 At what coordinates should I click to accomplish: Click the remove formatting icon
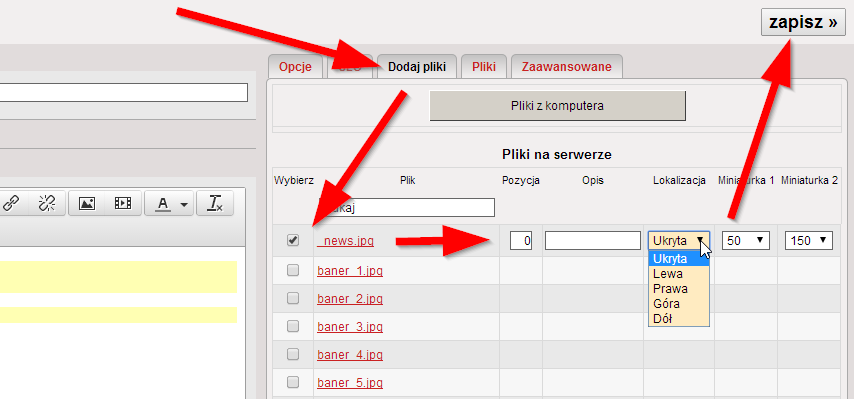[215, 204]
